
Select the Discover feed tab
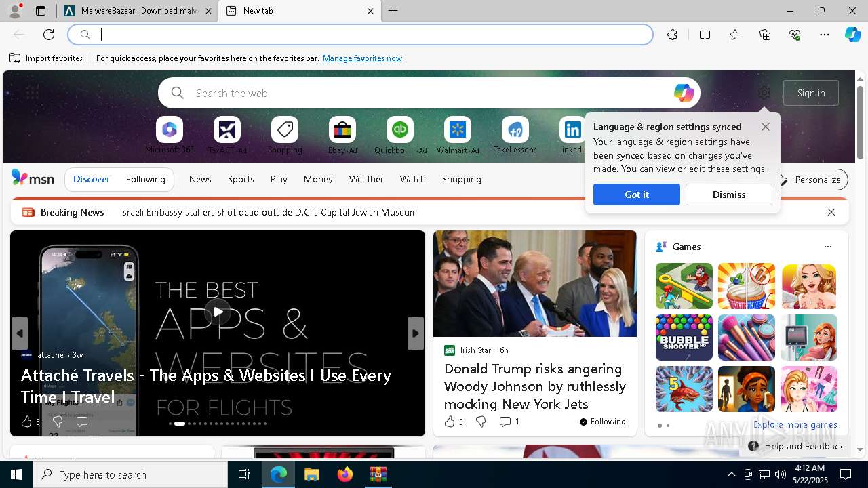(x=92, y=179)
